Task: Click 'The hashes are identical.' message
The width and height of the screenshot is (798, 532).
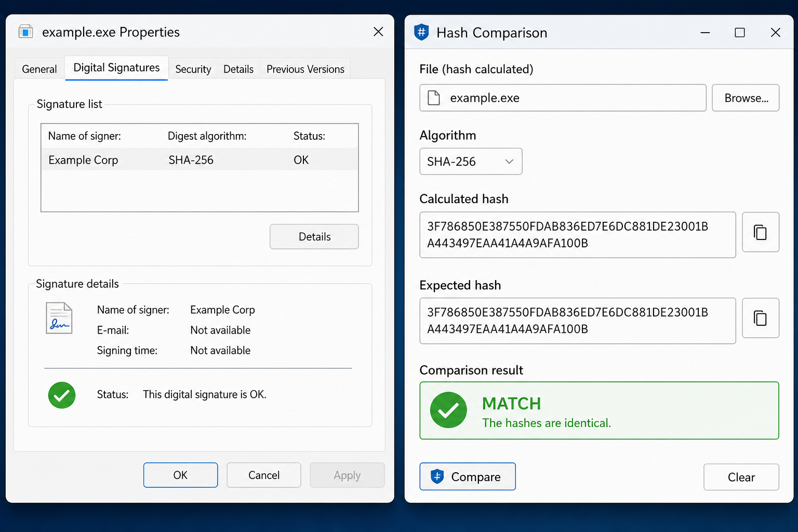Action: 547,423
